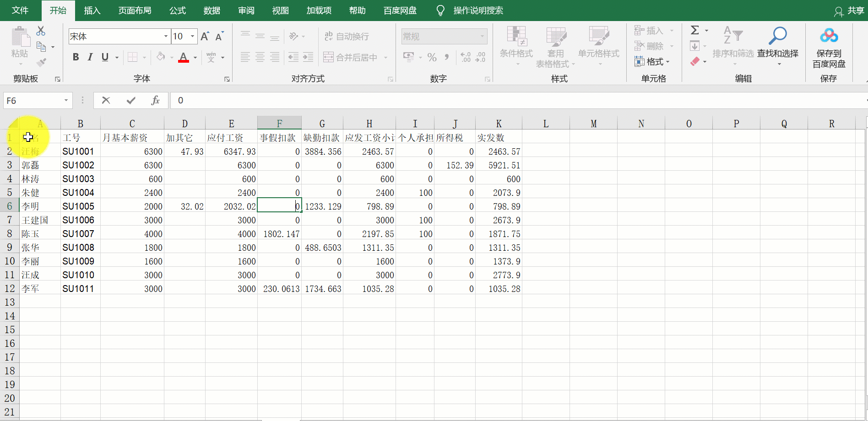Apply percent style format
The width and height of the screenshot is (868, 421).
tap(432, 57)
